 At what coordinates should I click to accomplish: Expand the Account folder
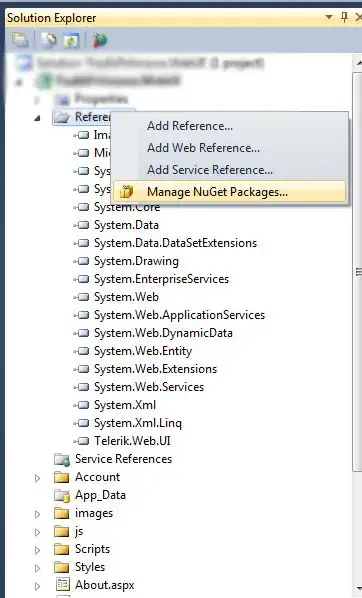37,477
